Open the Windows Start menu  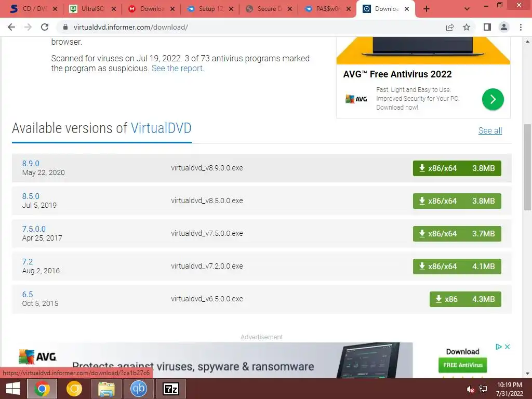tap(12, 389)
